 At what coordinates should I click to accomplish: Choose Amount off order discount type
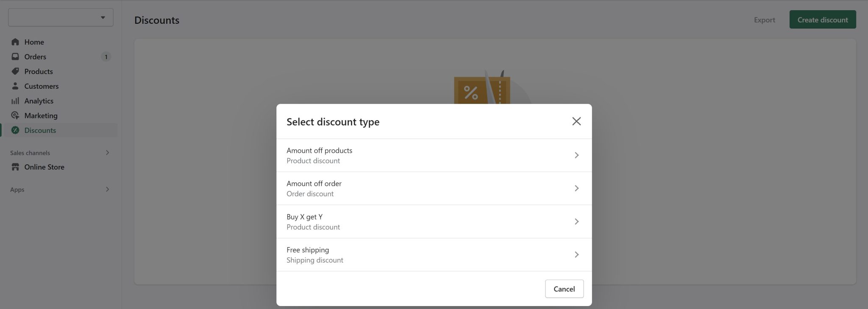point(434,188)
